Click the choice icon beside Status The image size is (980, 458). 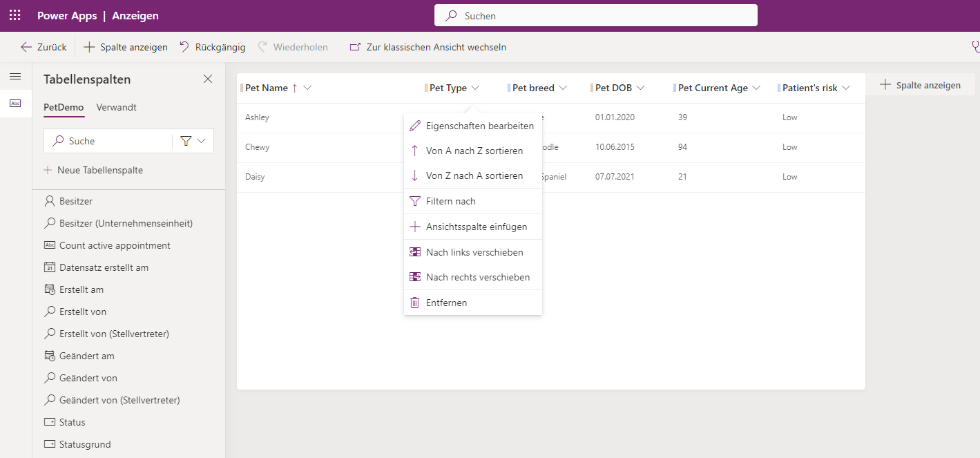(49, 422)
